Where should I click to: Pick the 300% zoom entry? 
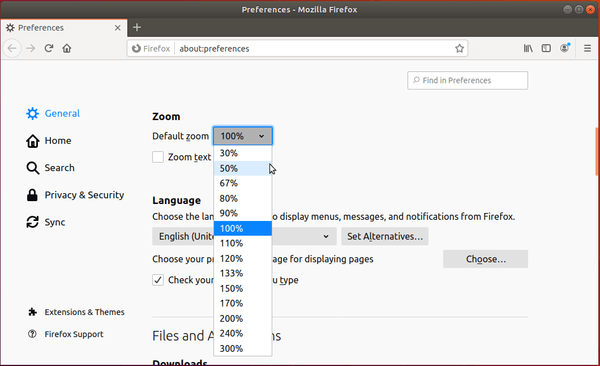(243, 348)
